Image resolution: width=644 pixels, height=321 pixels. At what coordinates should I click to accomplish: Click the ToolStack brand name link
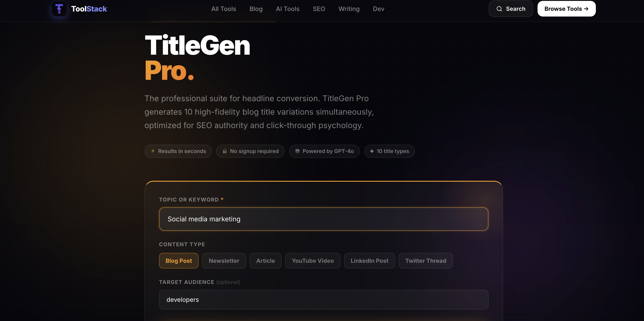click(89, 9)
